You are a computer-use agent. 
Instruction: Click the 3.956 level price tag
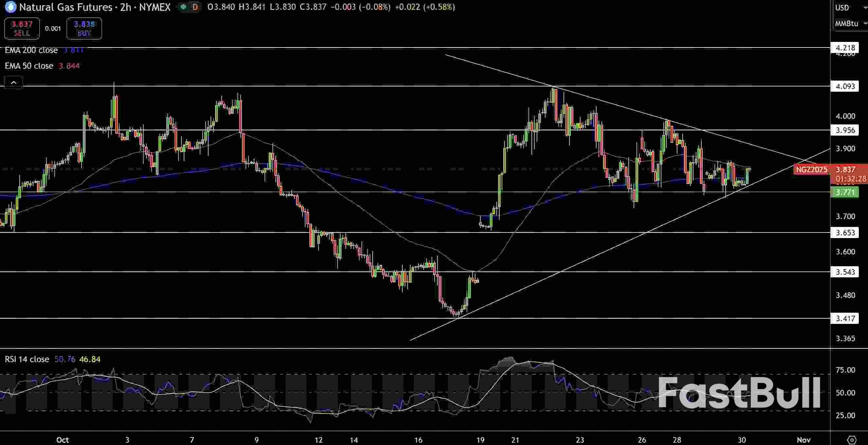845,130
